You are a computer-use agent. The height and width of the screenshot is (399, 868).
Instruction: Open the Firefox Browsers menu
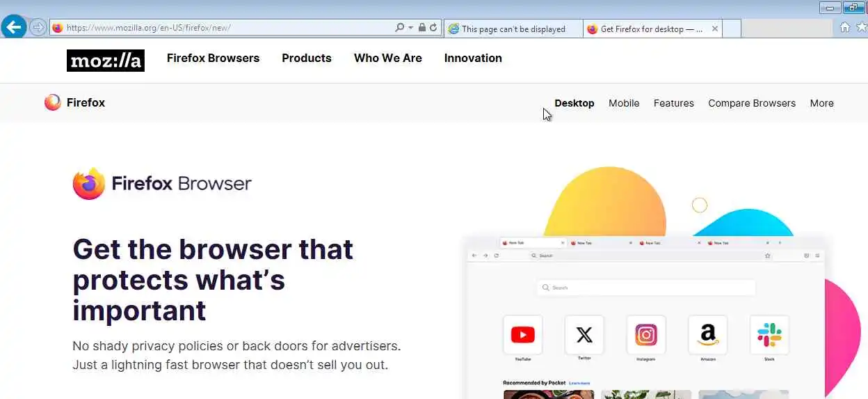[x=213, y=58]
